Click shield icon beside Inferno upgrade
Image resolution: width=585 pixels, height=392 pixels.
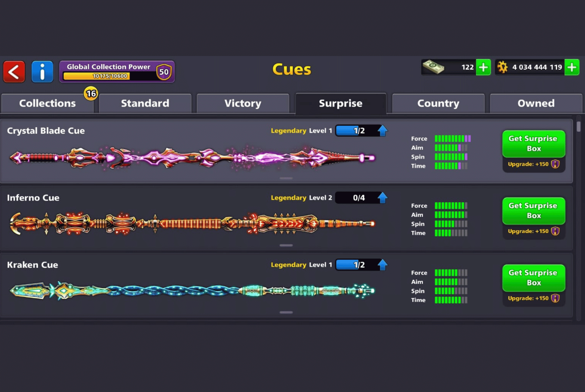click(555, 231)
